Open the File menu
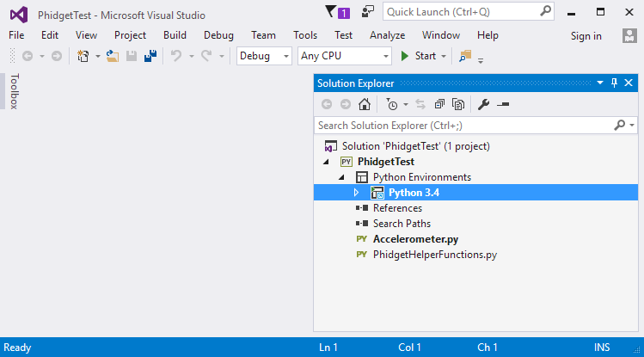Screen dimensions: 644x357 [x=16, y=35]
